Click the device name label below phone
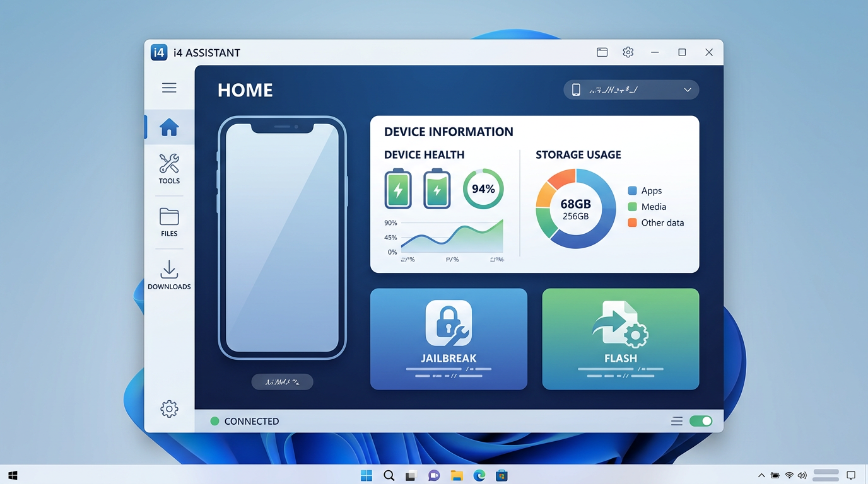The height and width of the screenshot is (484, 868). 282,382
